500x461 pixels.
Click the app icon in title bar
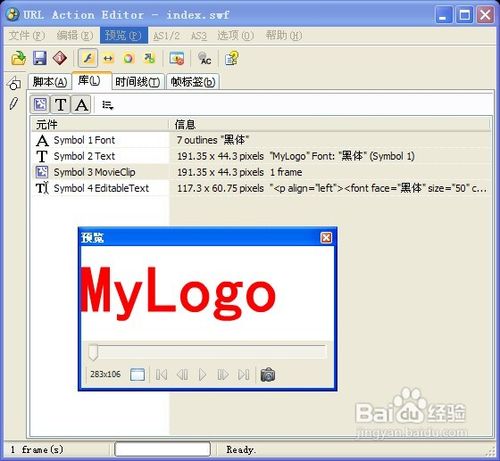click(x=13, y=15)
